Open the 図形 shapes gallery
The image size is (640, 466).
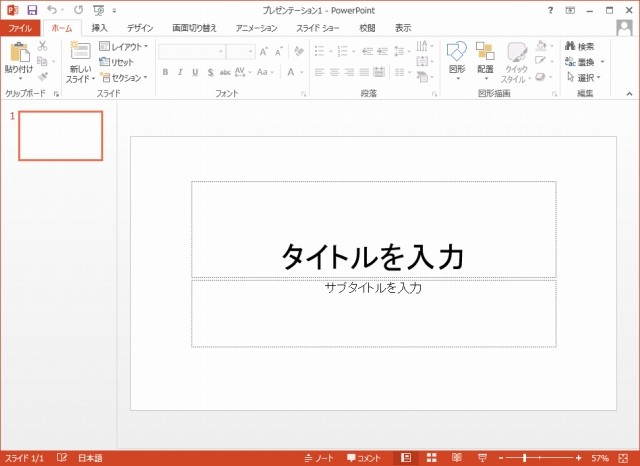click(x=457, y=60)
